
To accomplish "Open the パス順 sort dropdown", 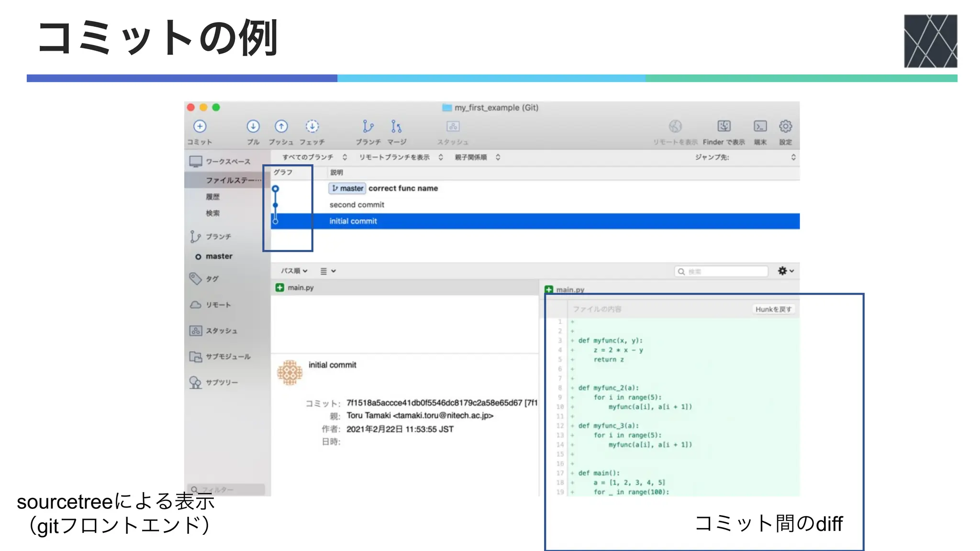I will click(294, 271).
